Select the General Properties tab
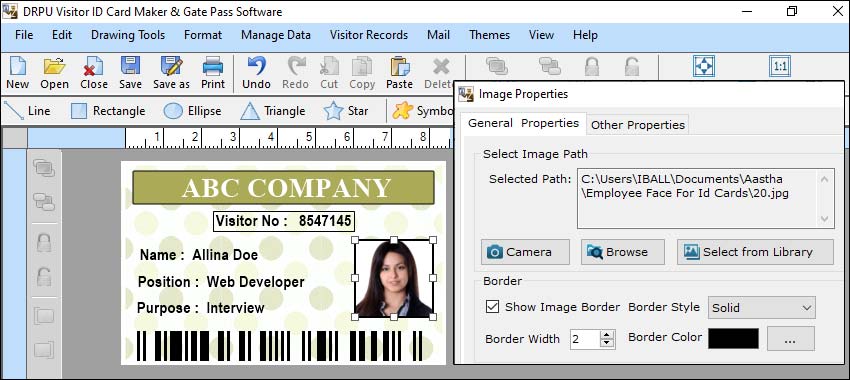This screenshot has height=380, width=850. tap(524, 123)
